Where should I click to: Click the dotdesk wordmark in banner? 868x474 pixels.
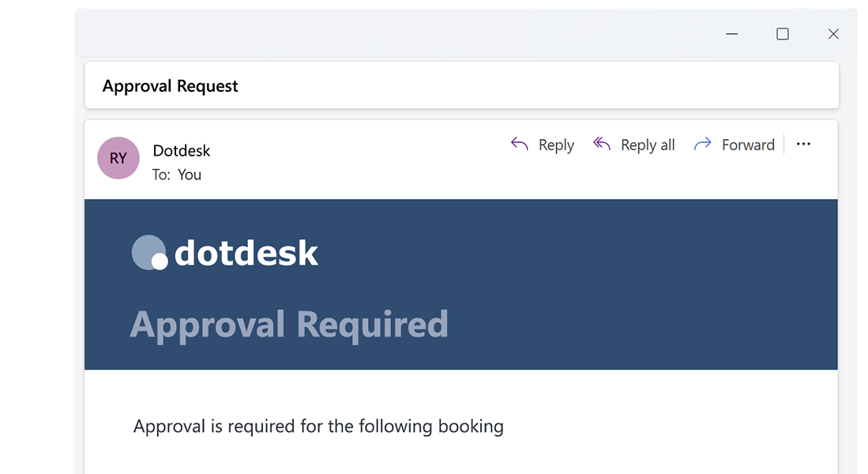click(x=246, y=254)
